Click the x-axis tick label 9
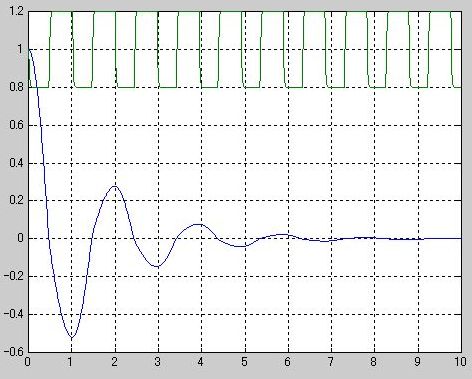Screen dimensions: 472x379 418,362
